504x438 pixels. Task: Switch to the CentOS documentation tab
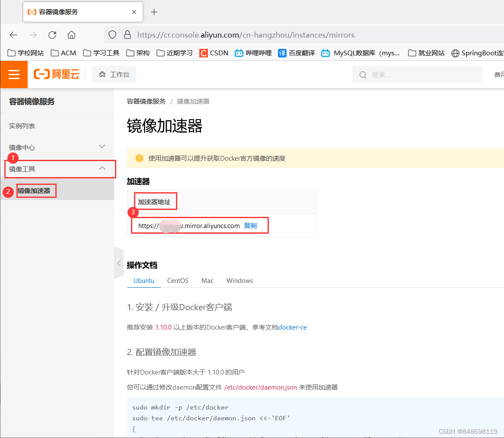pos(177,280)
